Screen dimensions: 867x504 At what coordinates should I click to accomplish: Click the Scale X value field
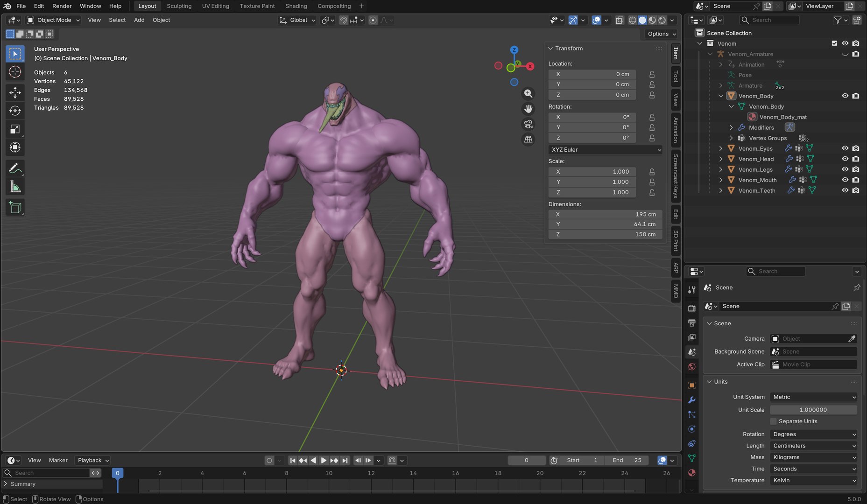tap(592, 172)
